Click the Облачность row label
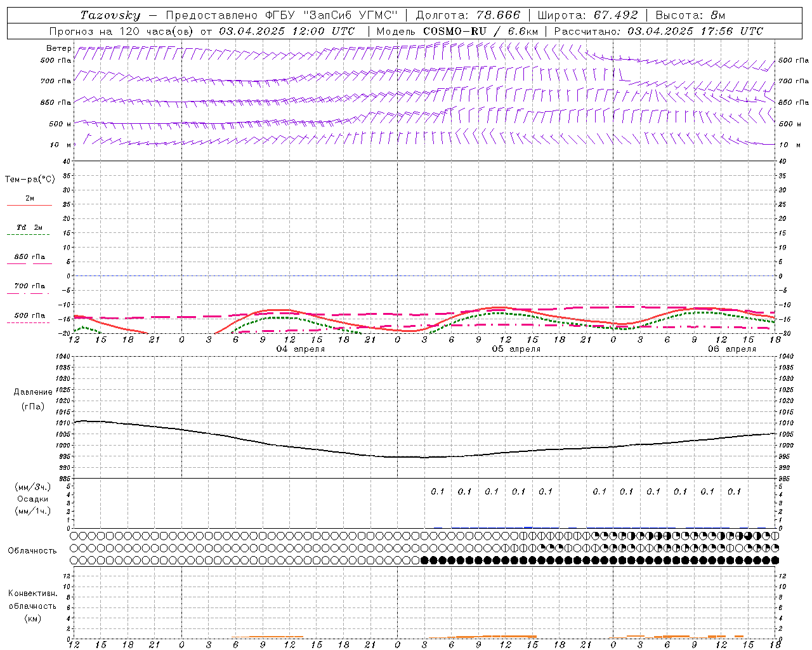The width and height of the screenshot is (812, 650). 32,551
